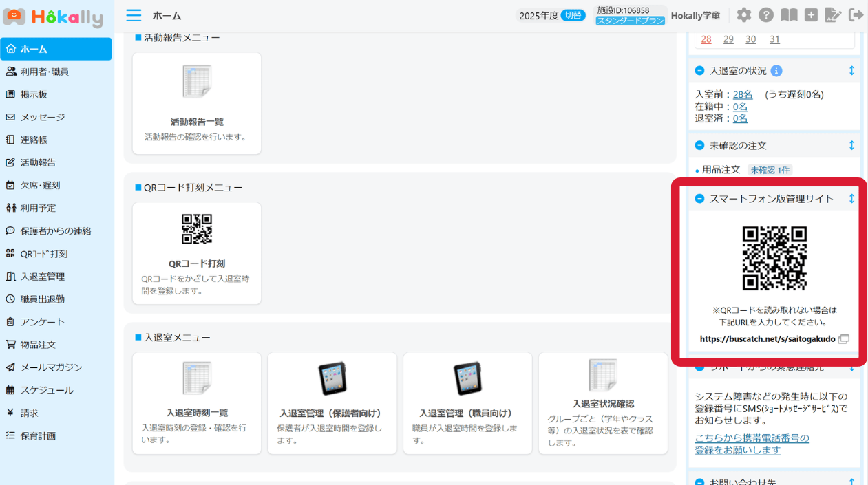Select 利用者・職員 in the sidebar

(45, 72)
